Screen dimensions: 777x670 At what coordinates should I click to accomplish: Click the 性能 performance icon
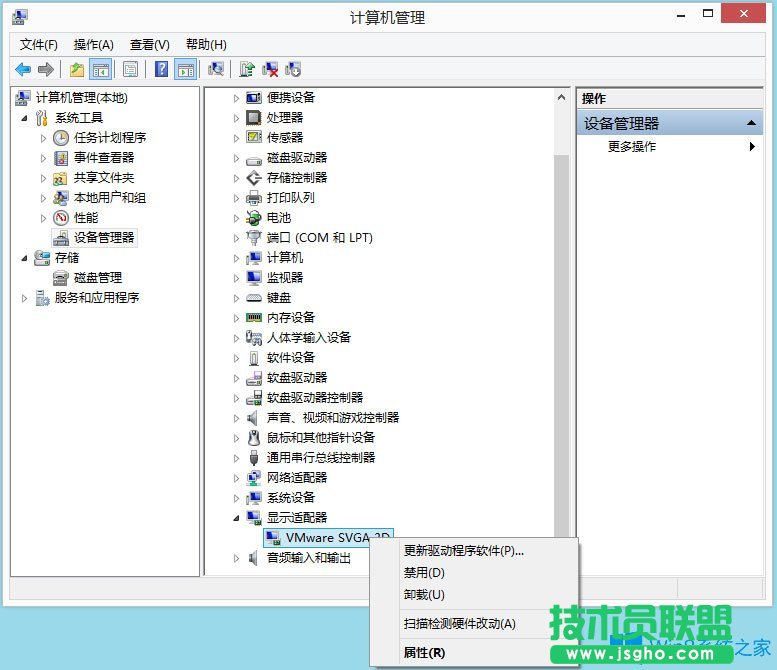click(60, 218)
